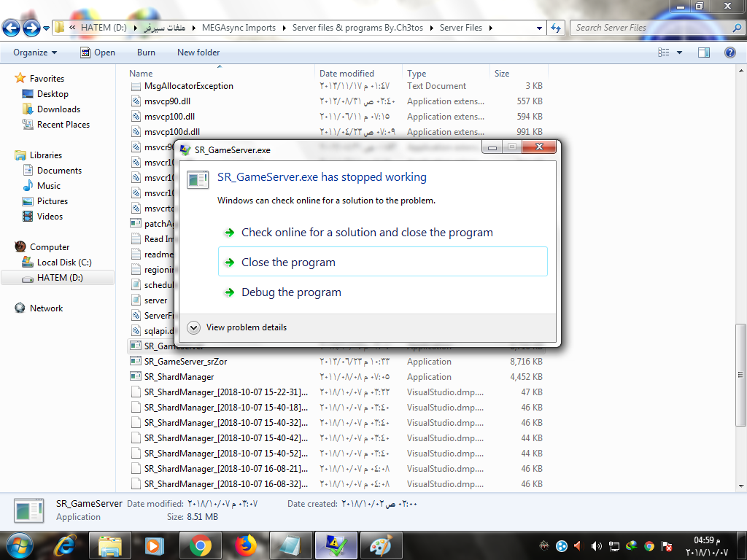Select the msvcp90.dll file icon
The height and width of the screenshot is (560, 747).
pyautogui.click(x=136, y=101)
